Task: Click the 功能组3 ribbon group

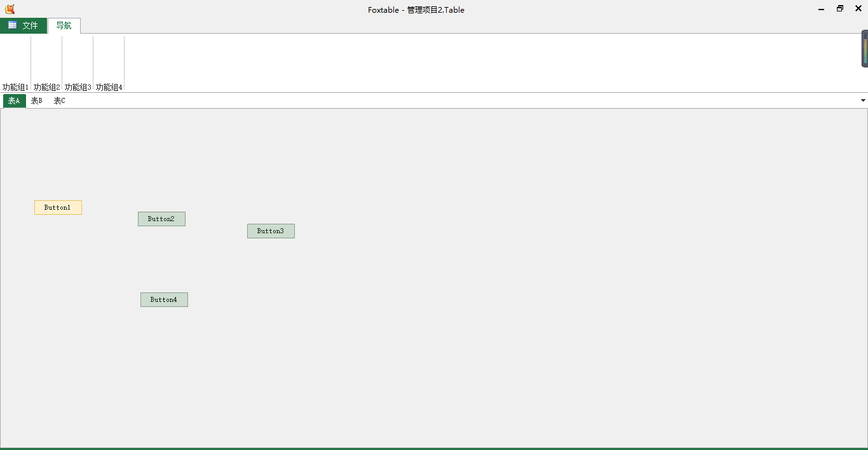Action: coord(78,87)
